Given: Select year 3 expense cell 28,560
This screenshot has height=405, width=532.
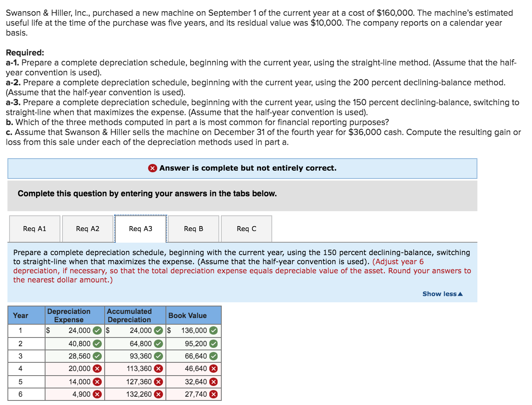Looking at the screenshot, I should point(74,356).
